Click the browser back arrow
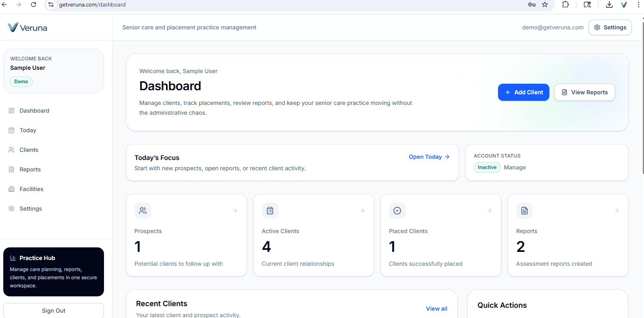Screen dimensions: 644x318 (4, 4)
